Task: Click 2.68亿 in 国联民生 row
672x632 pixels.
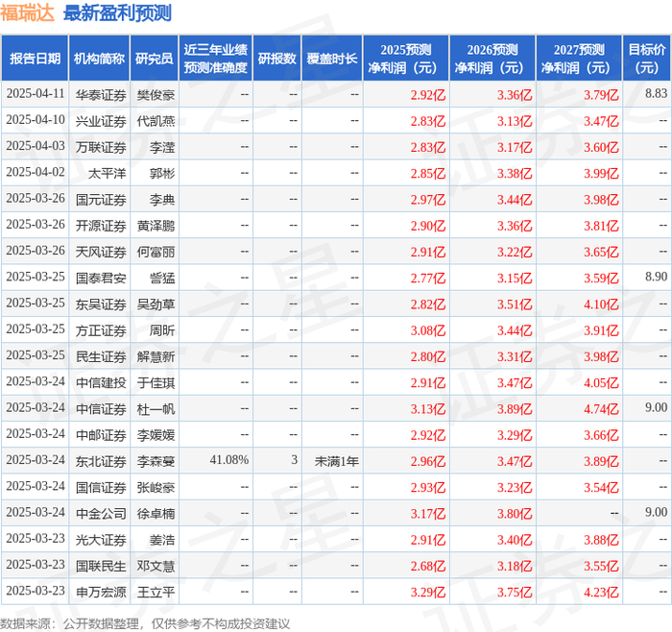Action: point(428,566)
